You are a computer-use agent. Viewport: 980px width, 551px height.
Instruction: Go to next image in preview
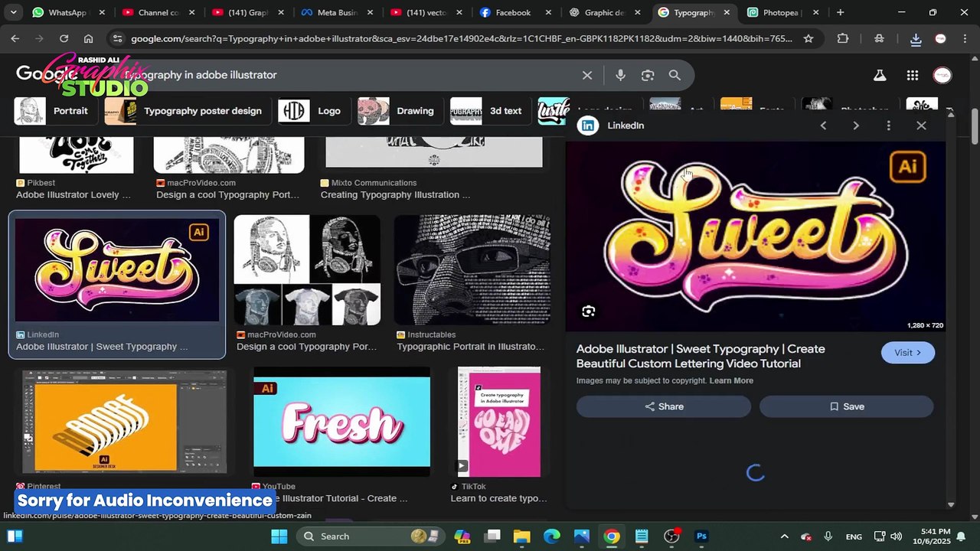click(856, 126)
